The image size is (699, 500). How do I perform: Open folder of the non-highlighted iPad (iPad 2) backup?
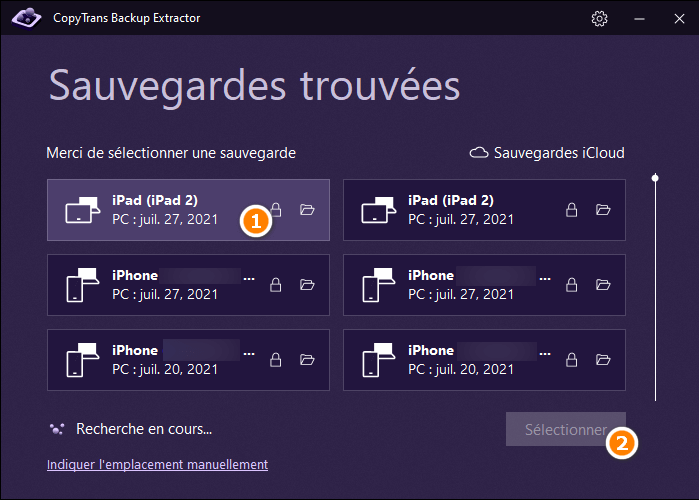tap(603, 209)
